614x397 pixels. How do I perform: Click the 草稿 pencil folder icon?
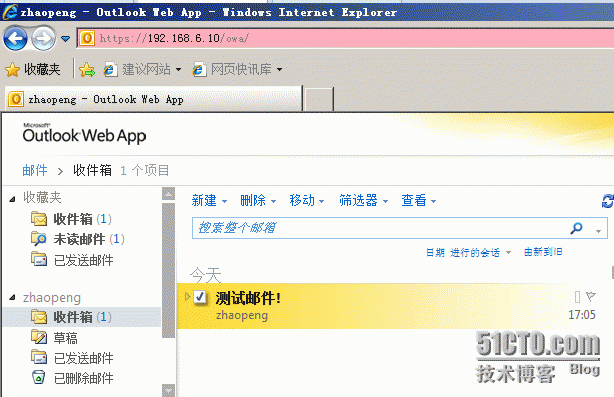coord(39,337)
